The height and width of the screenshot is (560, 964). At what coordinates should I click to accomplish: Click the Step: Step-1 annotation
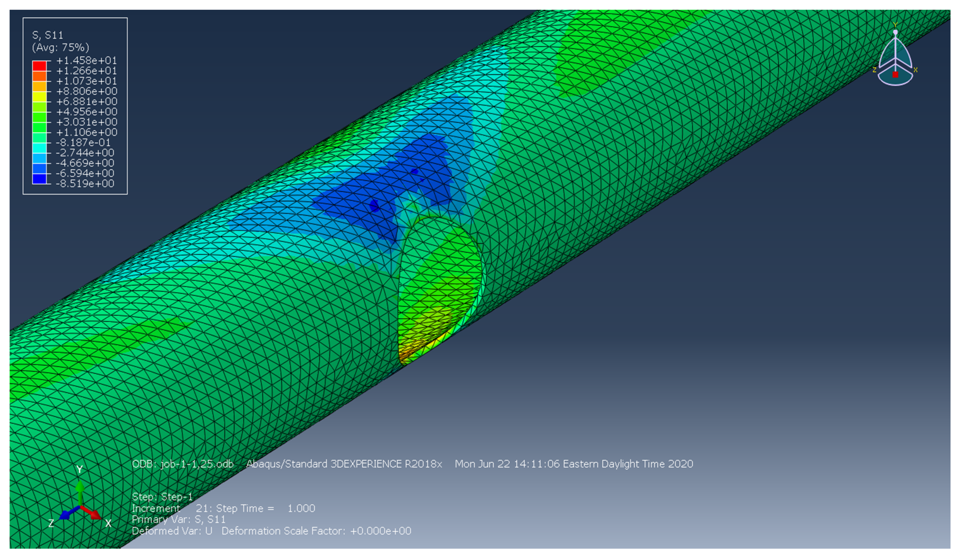(162, 497)
